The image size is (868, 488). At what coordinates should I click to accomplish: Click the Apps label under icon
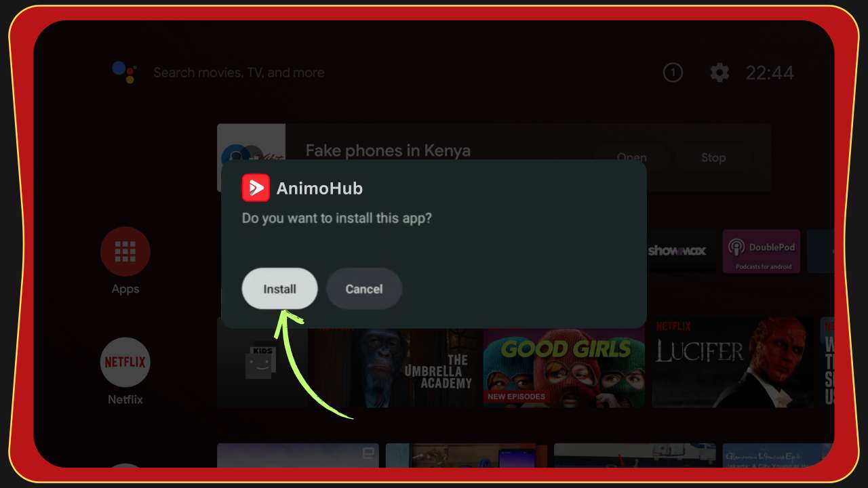click(x=125, y=289)
